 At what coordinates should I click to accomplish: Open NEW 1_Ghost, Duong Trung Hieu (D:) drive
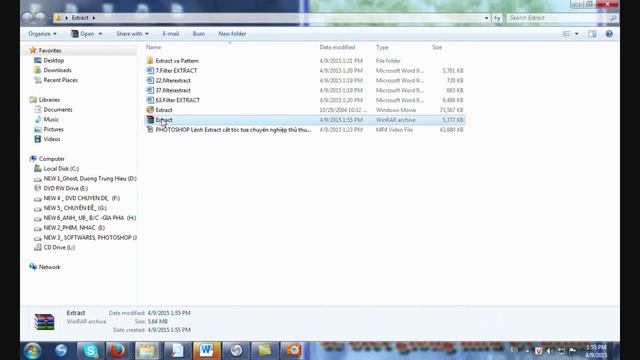tap(90, 178)
